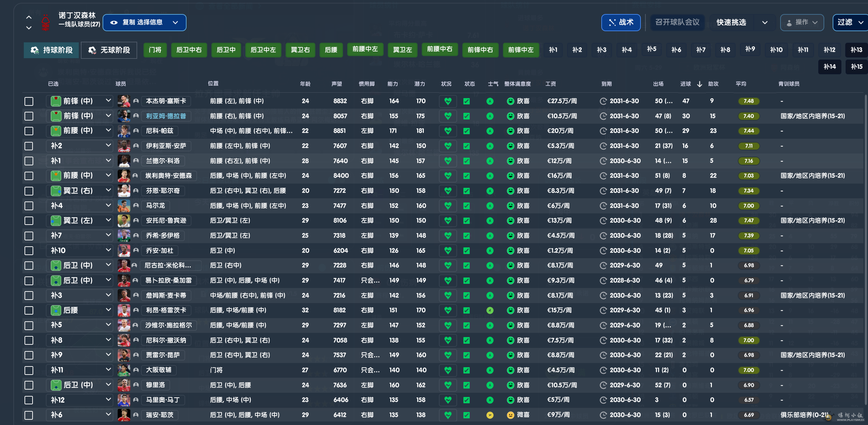Viewport: 868px width, 425px height.
Task: Tick the checkbox for 尼科·帕兹
Action: [29, 131]
